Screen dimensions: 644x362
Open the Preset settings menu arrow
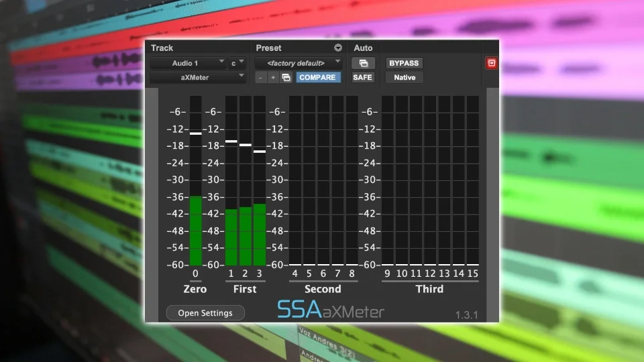(338, 48)
